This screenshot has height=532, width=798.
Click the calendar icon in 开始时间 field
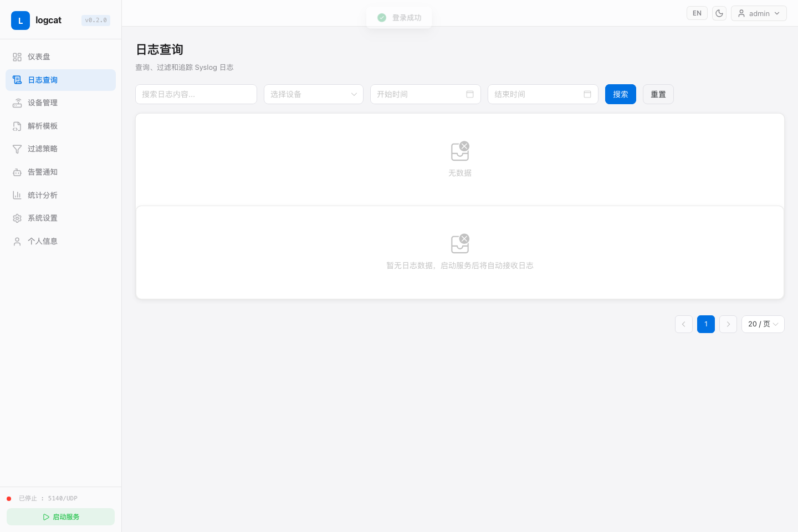pos(470,94)
